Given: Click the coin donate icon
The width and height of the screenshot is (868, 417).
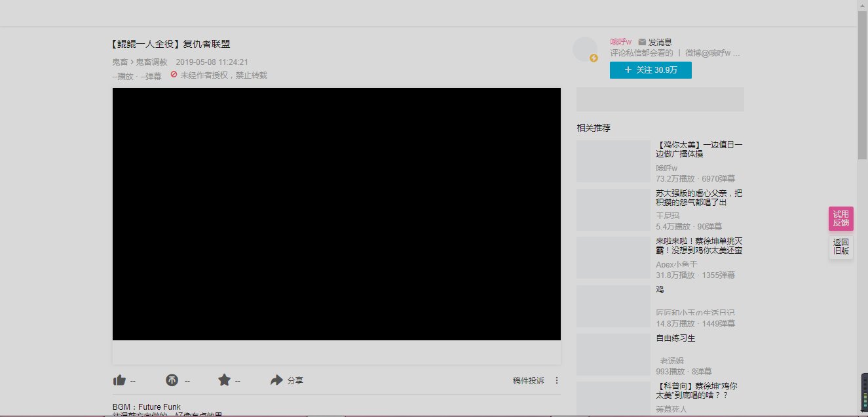Looking at the screenshot, I should click(172, 380).
